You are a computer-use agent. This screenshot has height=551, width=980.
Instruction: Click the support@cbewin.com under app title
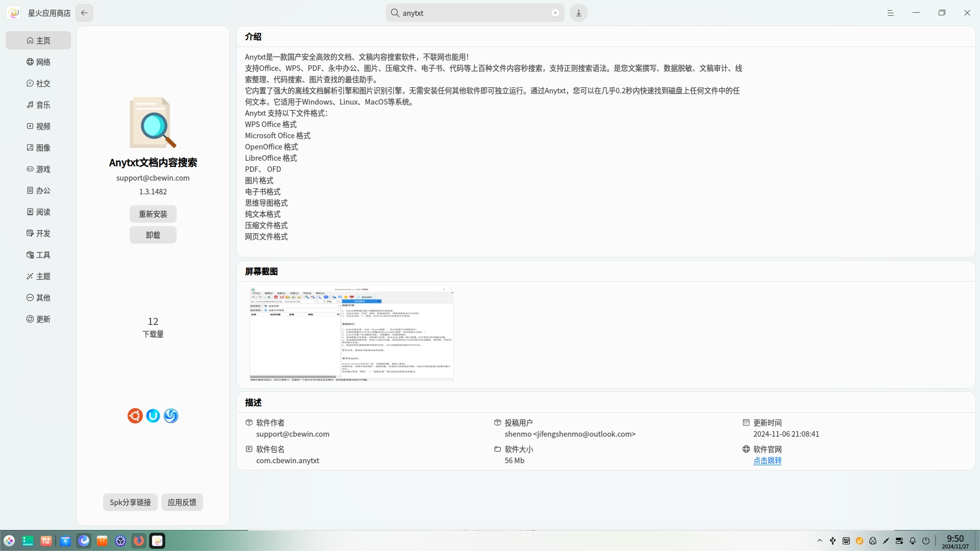point(153,178)
